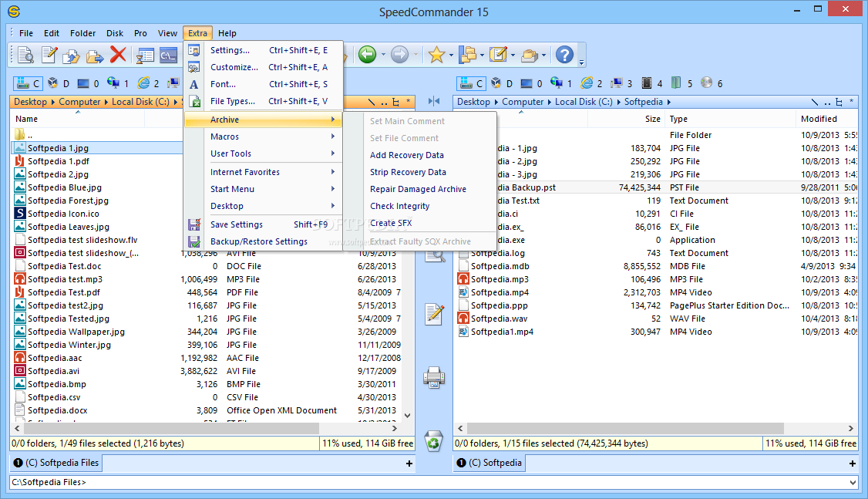868x499 pixels.
Task: Click the edit note icon in the middle strip
Action: [434, 314]
